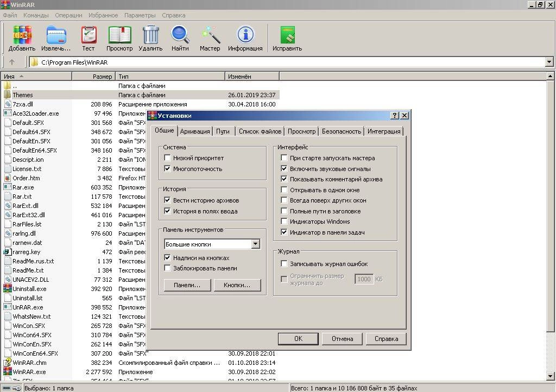556x392 pixels.
Task: Click the question mark help button in dialog title
Action: pyautogui.click(x=394, y=115)
